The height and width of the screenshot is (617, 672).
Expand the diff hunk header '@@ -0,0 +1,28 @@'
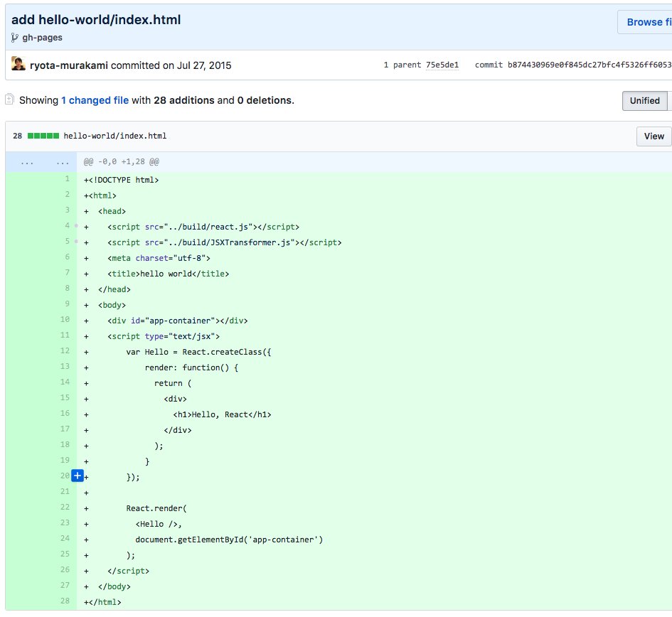tap(122, 162)
